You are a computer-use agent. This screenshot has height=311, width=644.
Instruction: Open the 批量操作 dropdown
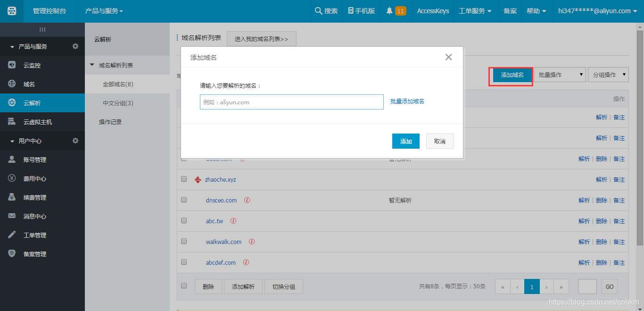coord(559,74)
